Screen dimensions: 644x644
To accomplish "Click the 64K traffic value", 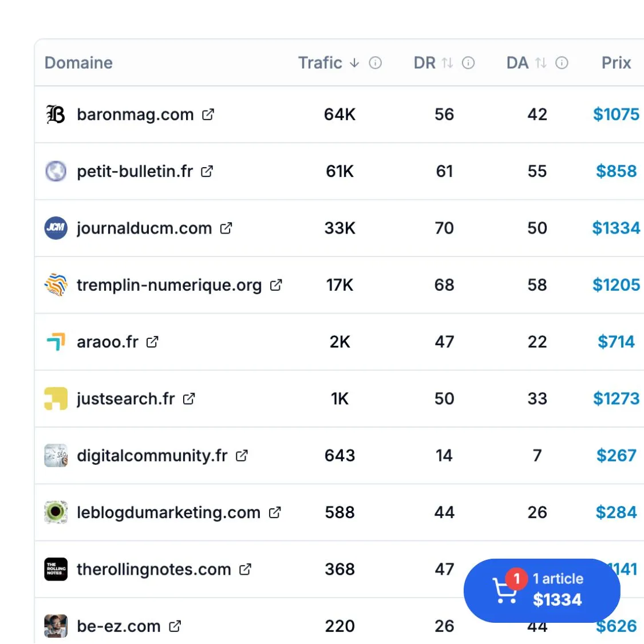I will coord(339,114).
